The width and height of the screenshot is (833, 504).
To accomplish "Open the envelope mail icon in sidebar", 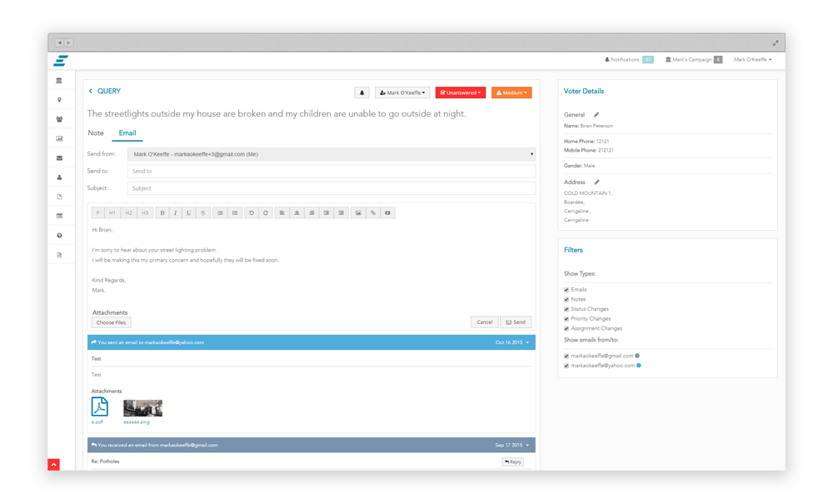I will (x=59, y=158).
